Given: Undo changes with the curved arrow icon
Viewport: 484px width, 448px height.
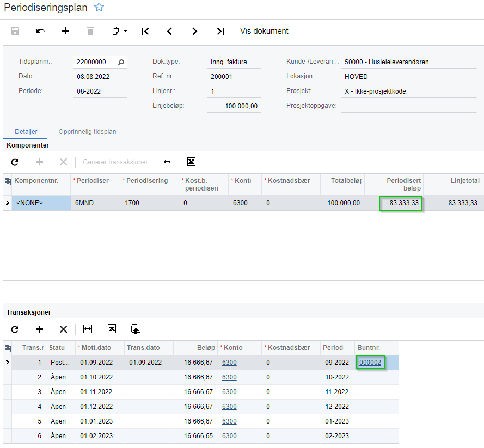Looking at the screenshot, I should (40, 31).
